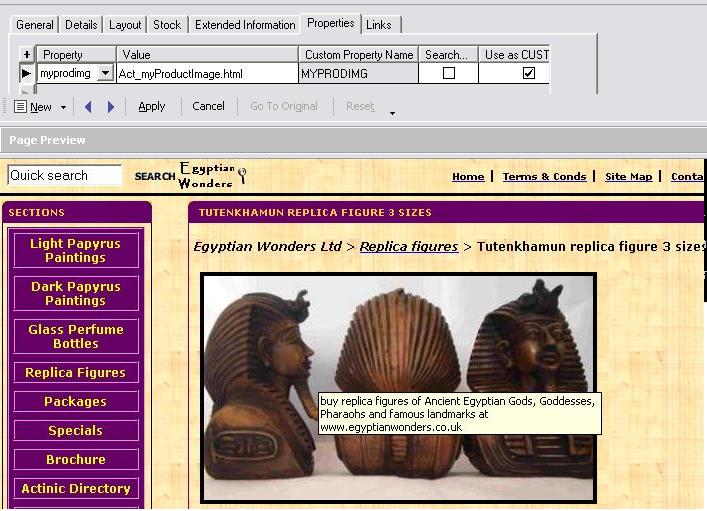This screenshot has height=511, width=707.
Task: Open Replica Figures section in sidebar
Action: [x=76, y=373]
